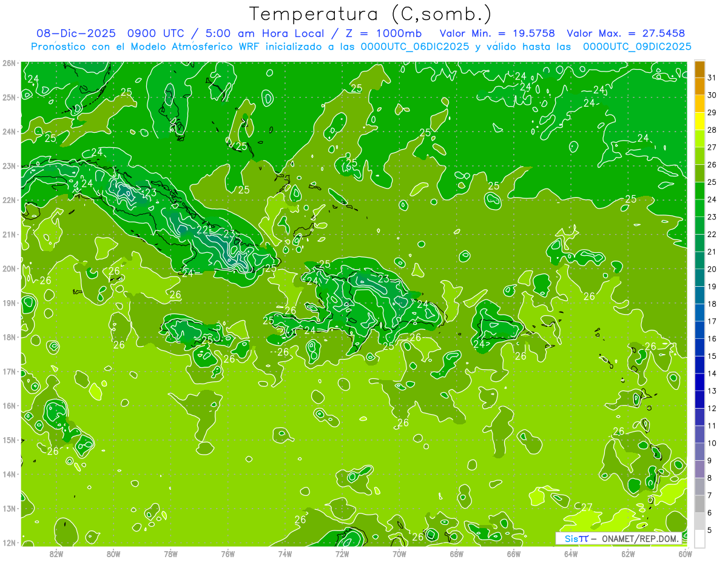Click the color scale label 10
Viewport: 728px width, 562px height.
pyautogui.click(x=712, y=443)
